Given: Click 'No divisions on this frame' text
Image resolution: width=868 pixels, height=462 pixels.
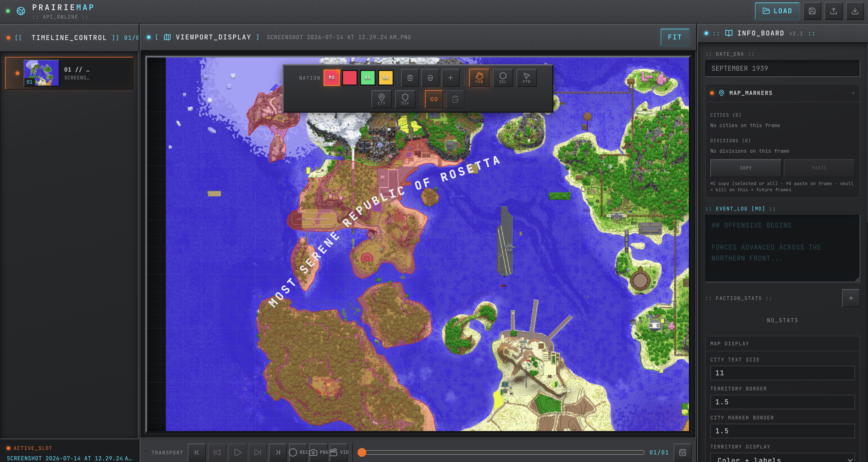Looking at the screenshot, I should [x=749, y=151].
